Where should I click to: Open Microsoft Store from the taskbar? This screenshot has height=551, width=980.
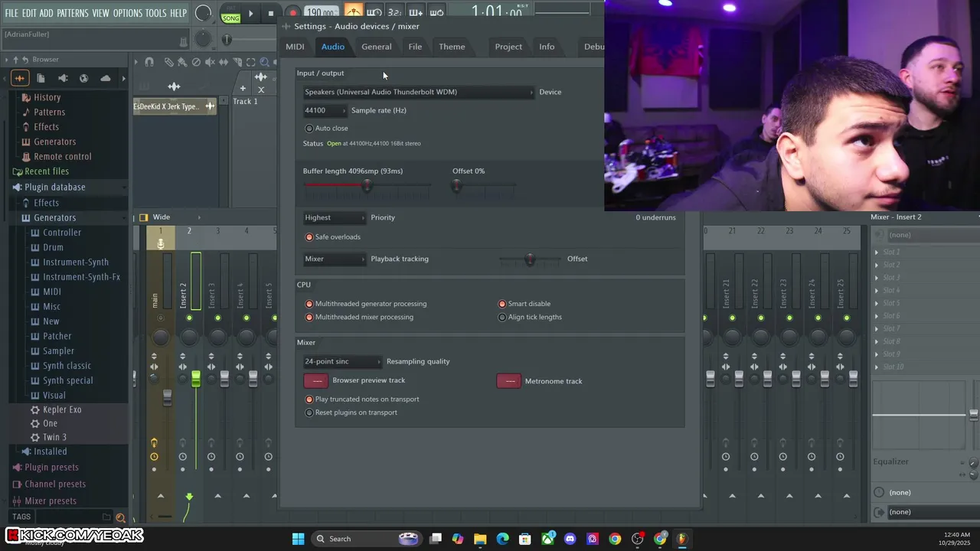tap(524, 539)
